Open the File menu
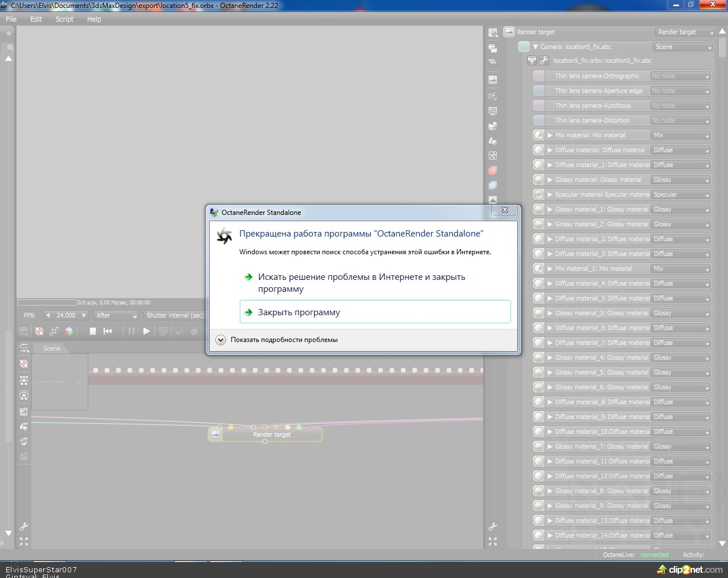The width and height of the screenshot is (728, 578). [11, 19]
